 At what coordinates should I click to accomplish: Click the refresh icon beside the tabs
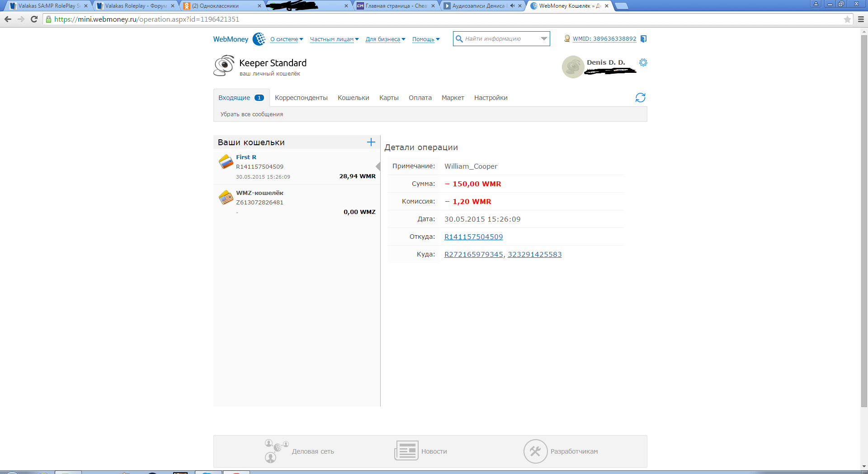pyautogui.click(x=640, y=98)
